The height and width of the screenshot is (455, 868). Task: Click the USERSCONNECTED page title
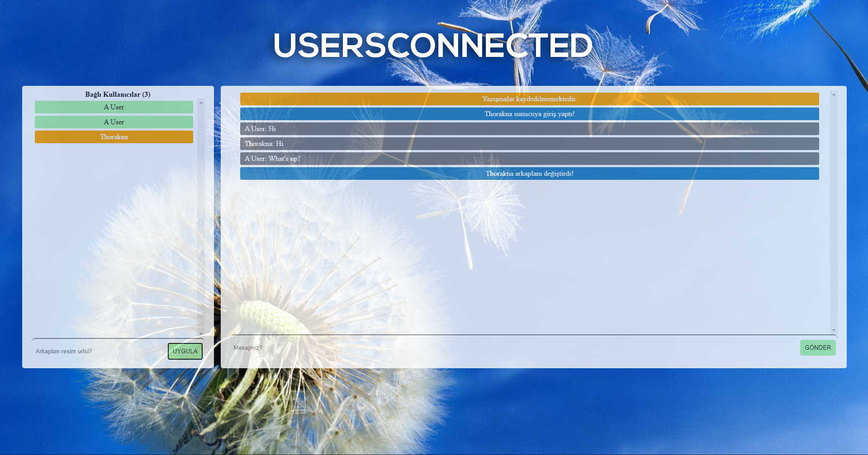(432, 45)
